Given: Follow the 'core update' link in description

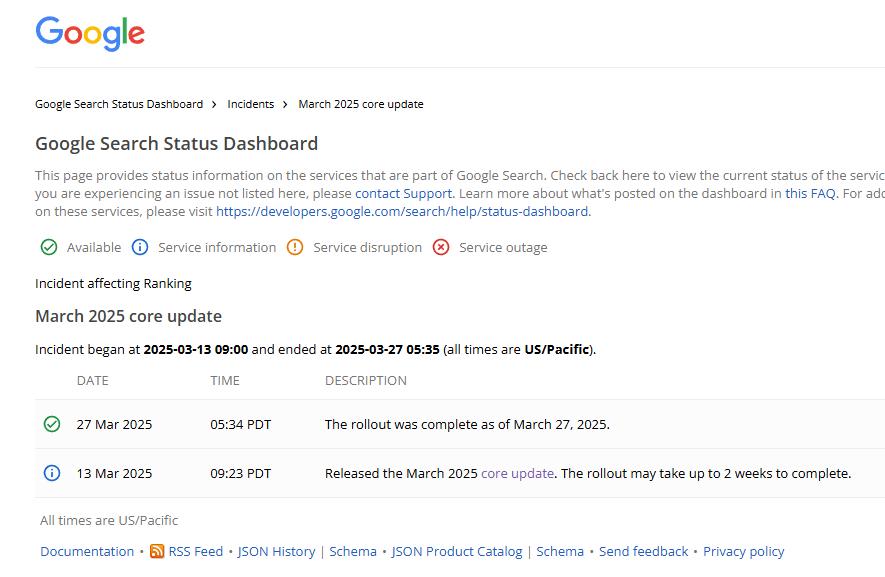Looking at the screenshot, I should point(517,474).
